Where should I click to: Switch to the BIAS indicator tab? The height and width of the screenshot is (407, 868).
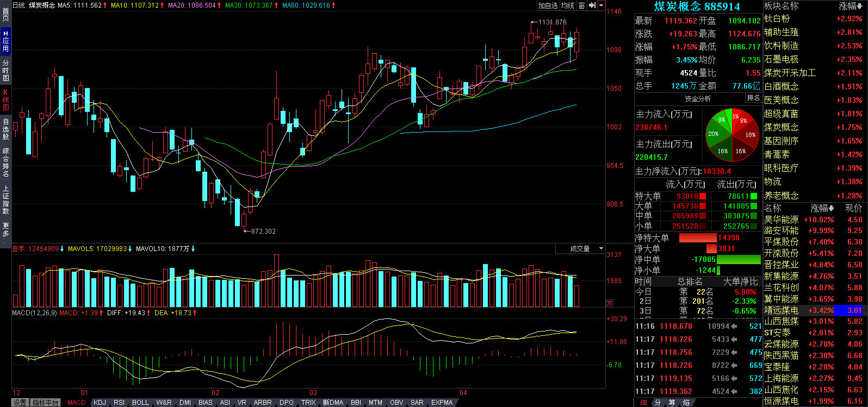206,403
